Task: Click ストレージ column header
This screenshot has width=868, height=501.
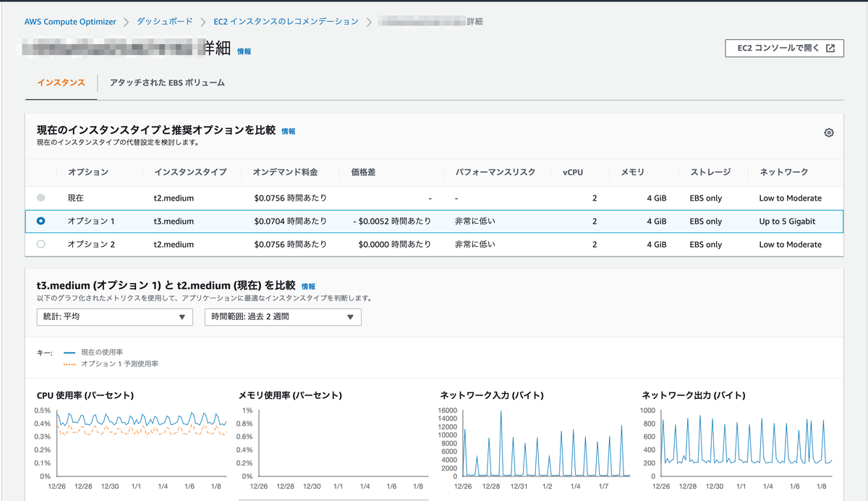Action: tap(710, 172)
